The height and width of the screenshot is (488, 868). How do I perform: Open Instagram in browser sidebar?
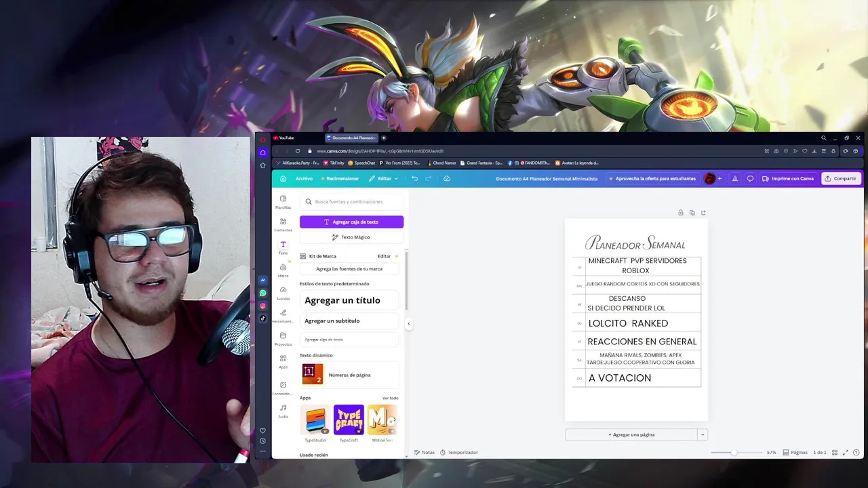(x=263, y=306)
